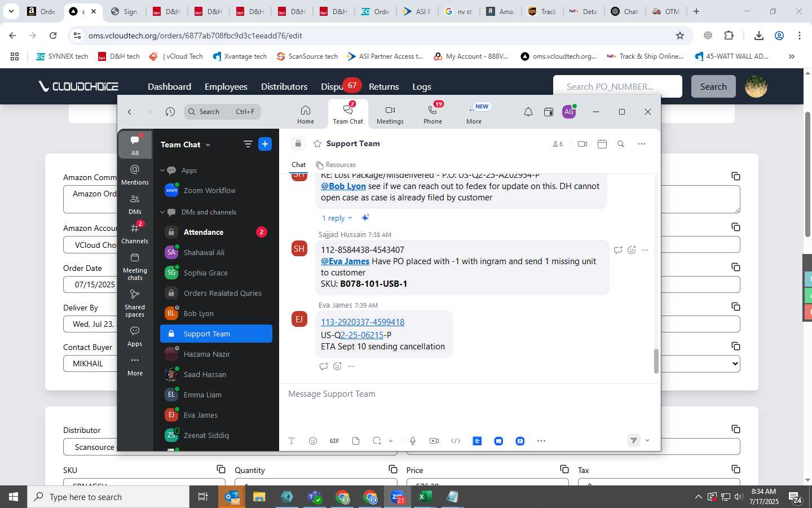Open Shared spaces in sidebar
812x508 pixels.
pos(135,303)
